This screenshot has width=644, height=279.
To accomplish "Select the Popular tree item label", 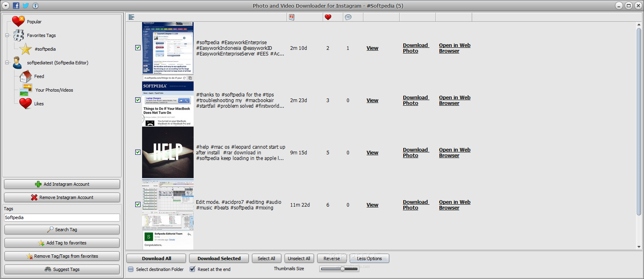I will pos(34,22).
